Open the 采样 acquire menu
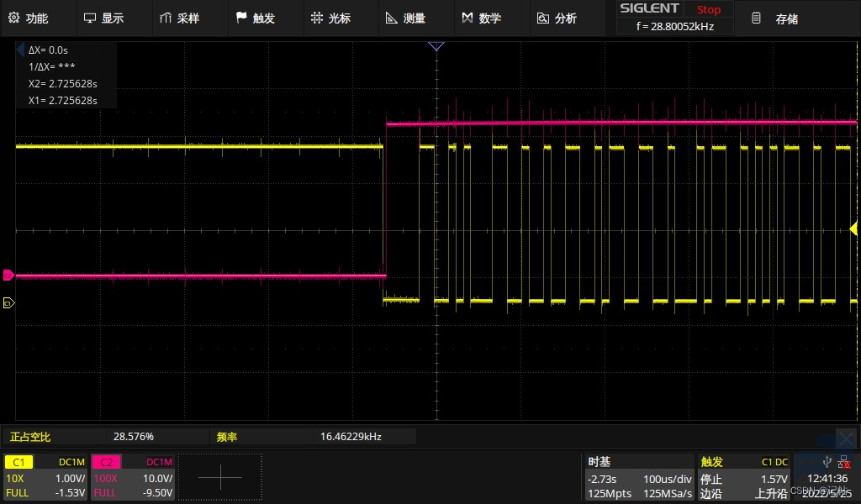Image resolution: width=861 pixels, height=504 pixels. coord(180,18)
